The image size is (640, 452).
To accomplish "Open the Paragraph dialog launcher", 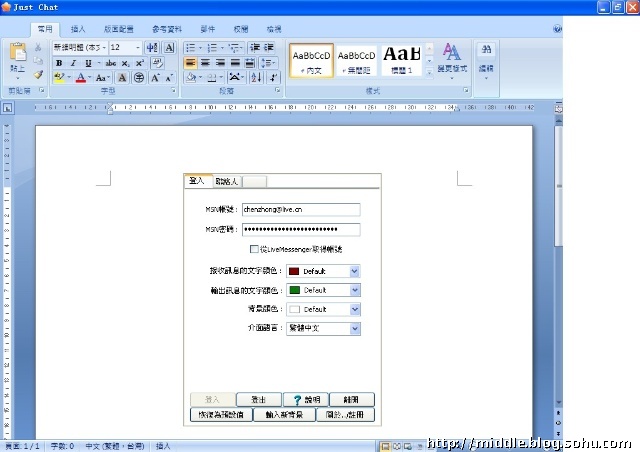I will coord(278,90).
